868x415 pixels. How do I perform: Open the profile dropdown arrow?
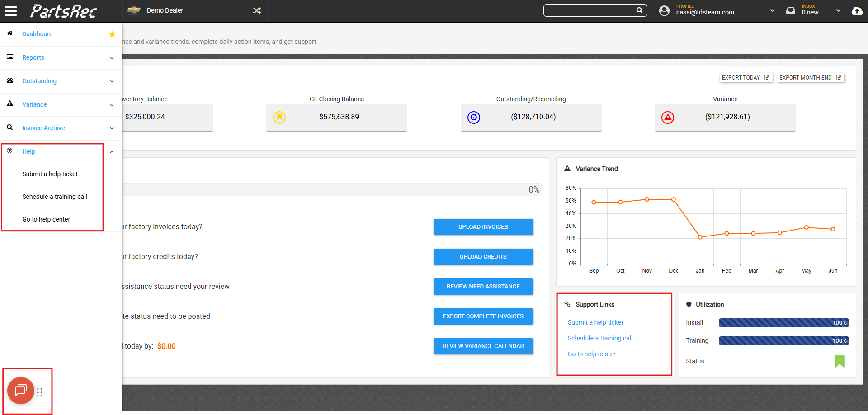pyautogui.click(x=772, y=11)
